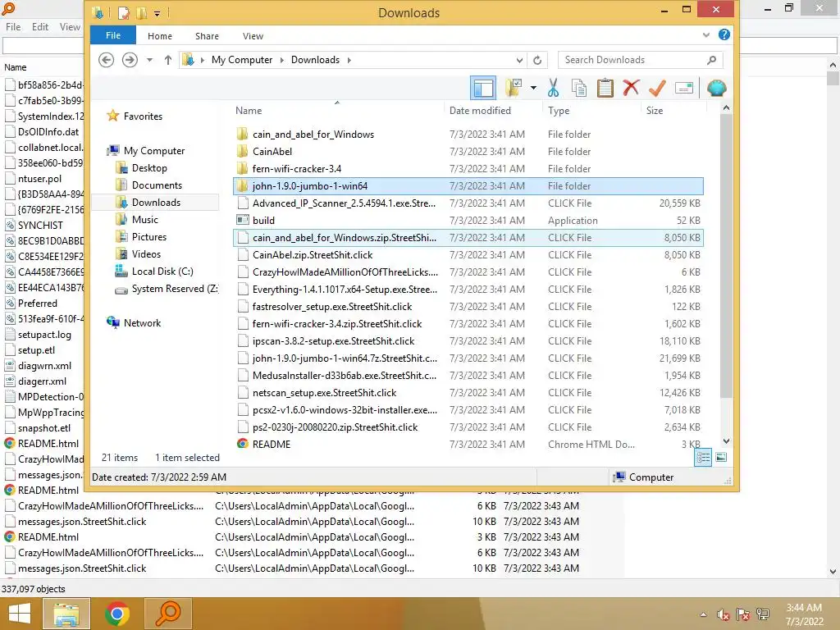The image size is (840, 630).
Task: Open the View ribbon tab
Action: coord(253,36)
